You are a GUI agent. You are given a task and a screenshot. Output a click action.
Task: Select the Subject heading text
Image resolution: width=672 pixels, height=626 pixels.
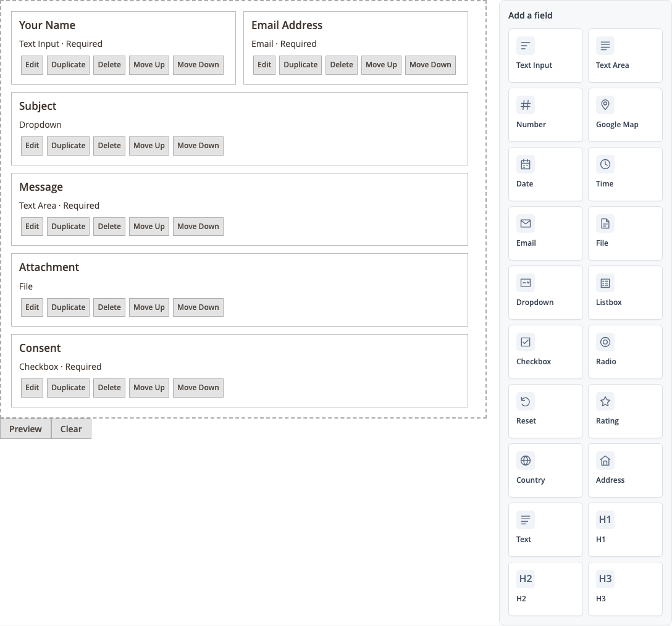click(38, 106)
